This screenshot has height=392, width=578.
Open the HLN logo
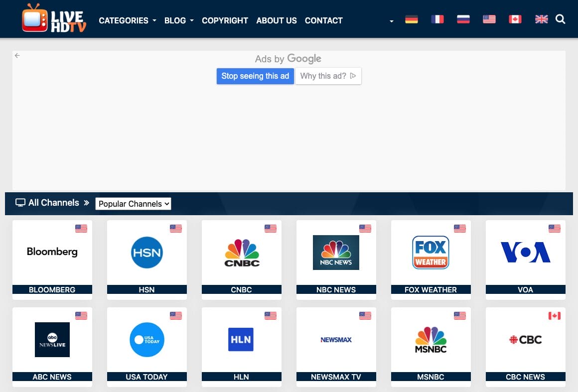tap(241, 339)
